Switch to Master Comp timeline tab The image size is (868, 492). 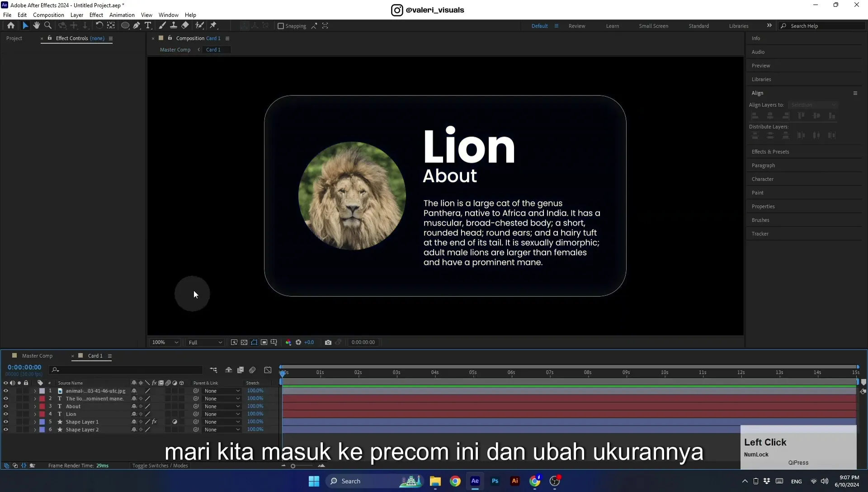(37, 356)
